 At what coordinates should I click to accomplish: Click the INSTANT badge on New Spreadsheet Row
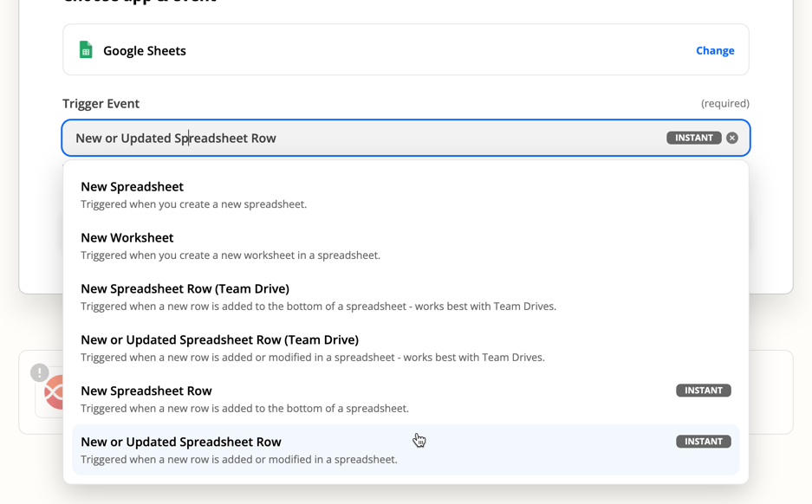point(704,391)
